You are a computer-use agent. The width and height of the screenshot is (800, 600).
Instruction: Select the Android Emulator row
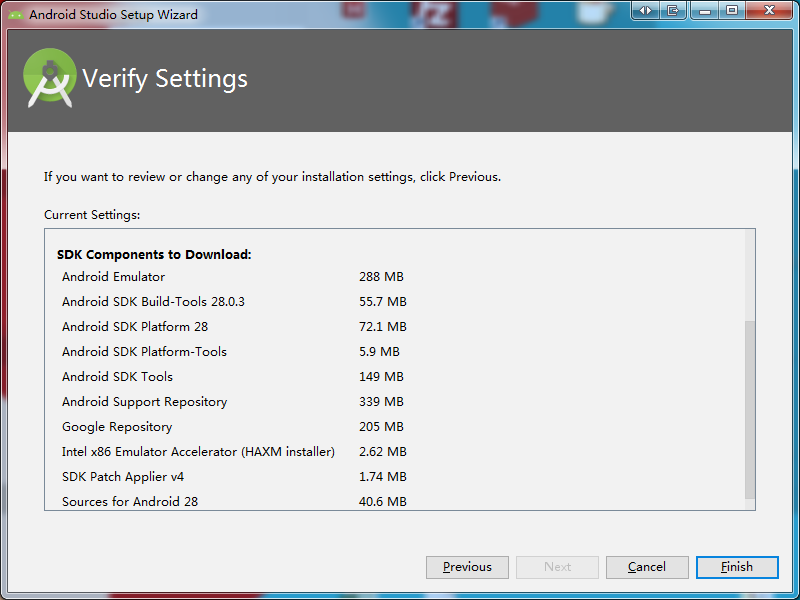(x=114, y=277)
